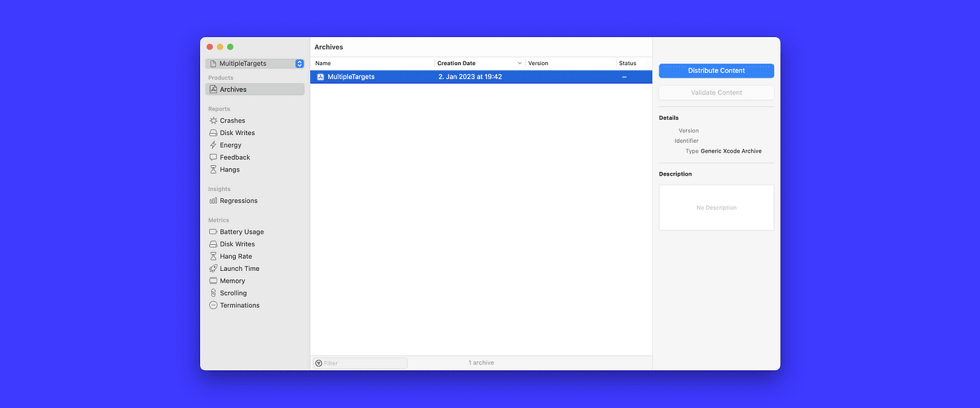Click the Distribute Content button
The height and width of the screenshot is (408, 980).
click(x=716, y=71)
